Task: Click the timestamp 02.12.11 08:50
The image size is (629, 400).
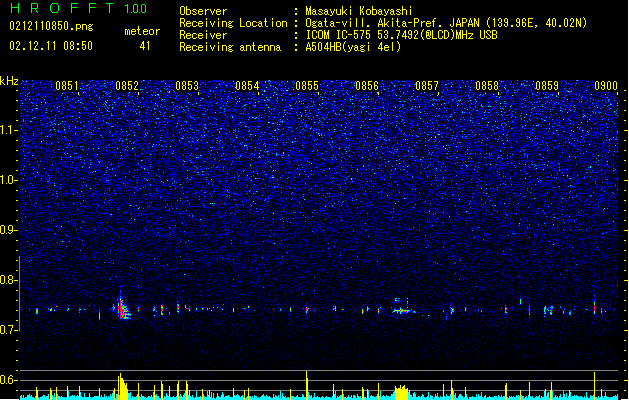Action: pos(51,46)
